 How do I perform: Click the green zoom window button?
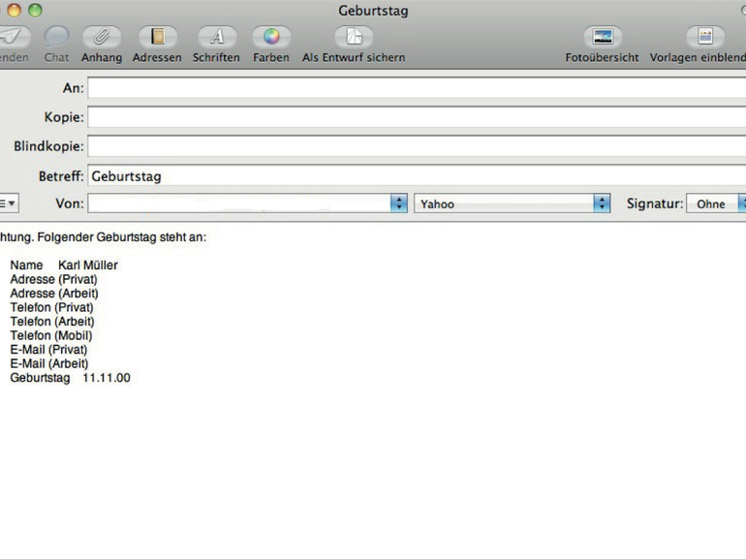click(35, 10)
